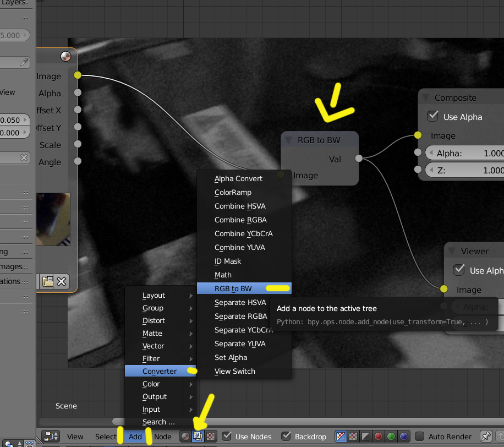Open the Group submenu
This screenshot has width=504, height=447.
pos(161,308)
